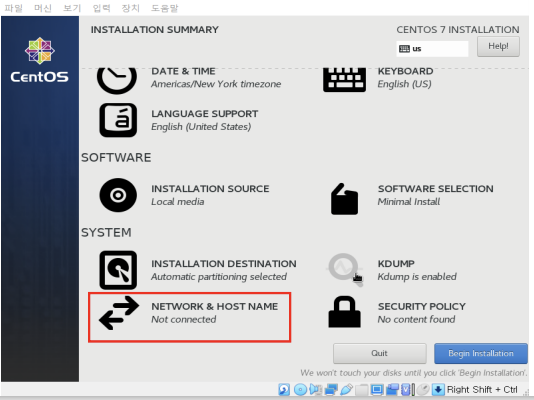The height and width of the screenshot is (400, 534).
Task: Open the Keyboard layout icon
Action: 344,79
